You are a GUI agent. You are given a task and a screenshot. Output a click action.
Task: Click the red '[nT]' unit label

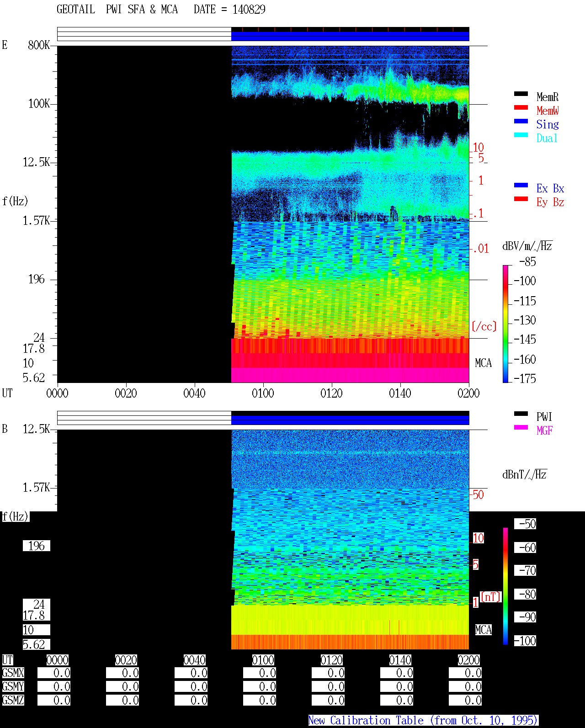tap(491, 597)
